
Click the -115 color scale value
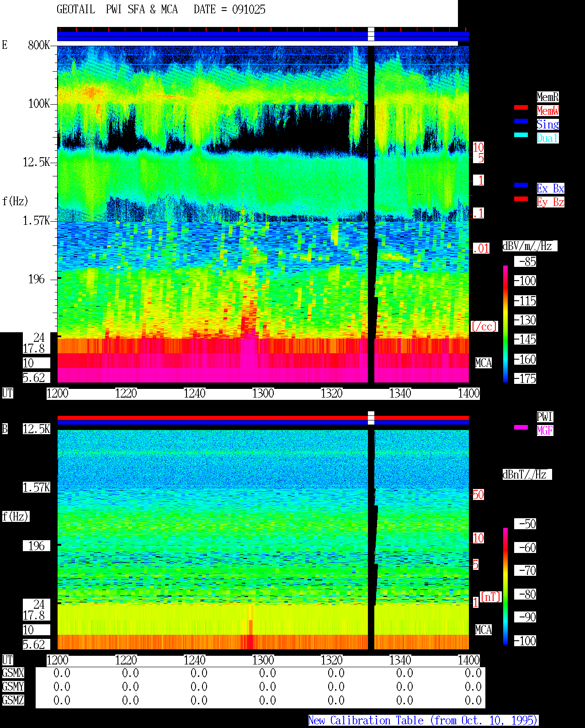[x=525, y=301]
